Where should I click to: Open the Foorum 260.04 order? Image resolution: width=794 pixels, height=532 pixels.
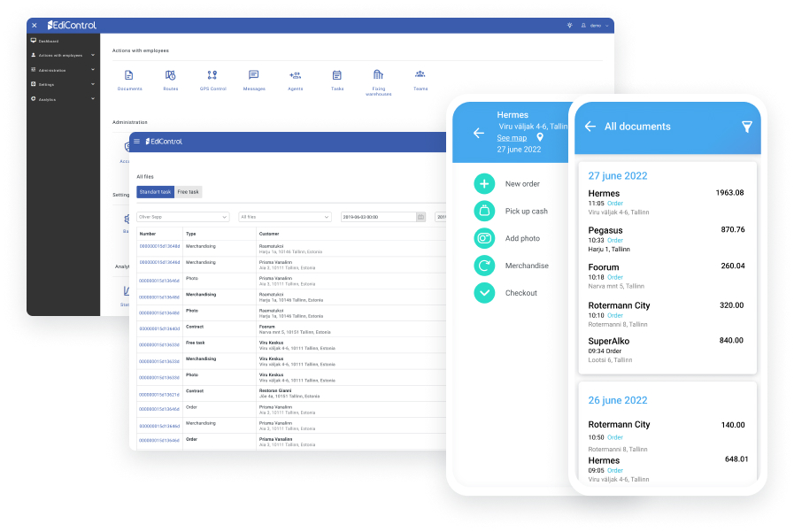click(667, 276)
